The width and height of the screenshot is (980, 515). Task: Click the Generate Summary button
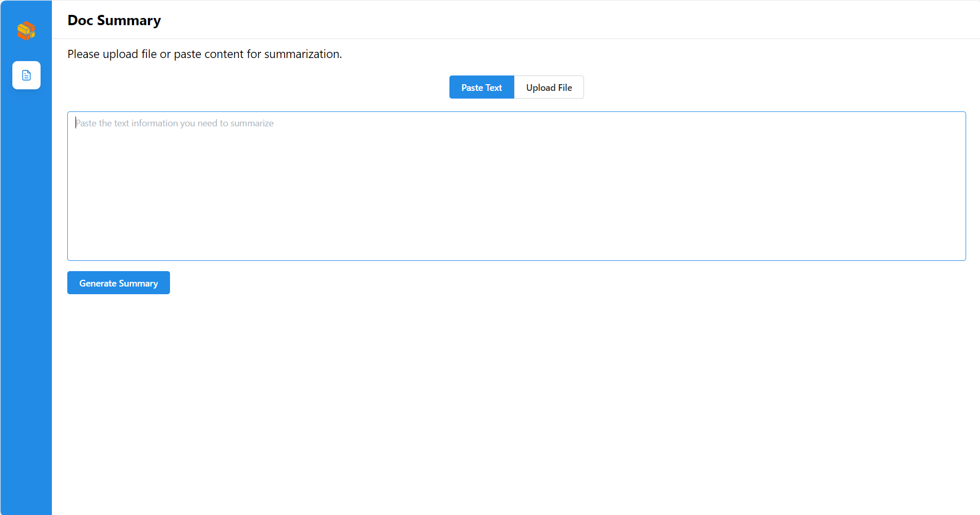118,282
